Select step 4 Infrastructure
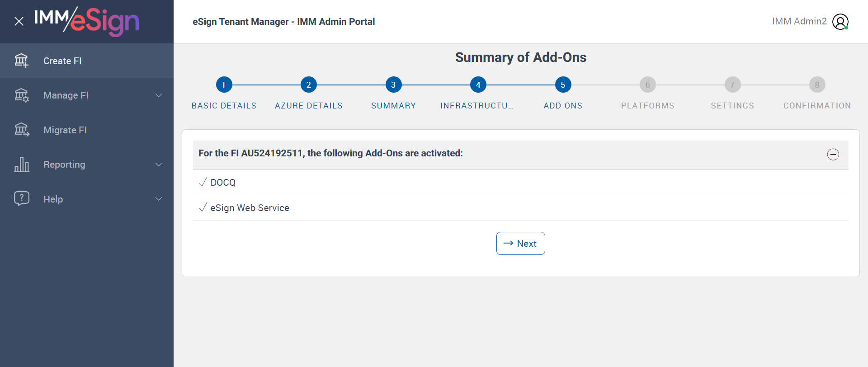The height and width of the screenshot is (367, 868). point(478,85)
